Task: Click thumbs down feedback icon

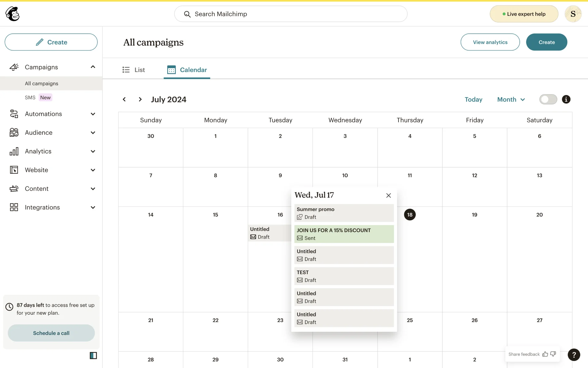Action: tap(553, 354)
